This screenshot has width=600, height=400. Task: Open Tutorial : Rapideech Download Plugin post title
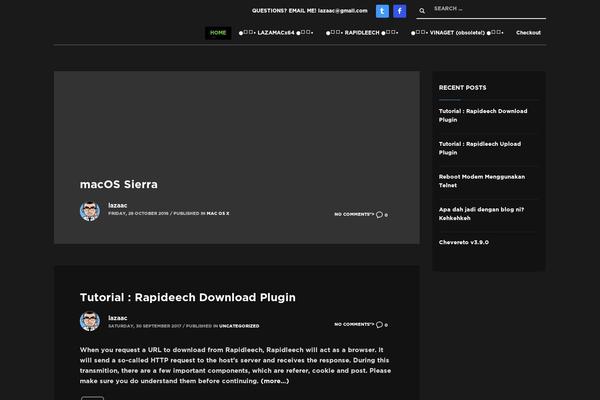[x=188, y=297]
